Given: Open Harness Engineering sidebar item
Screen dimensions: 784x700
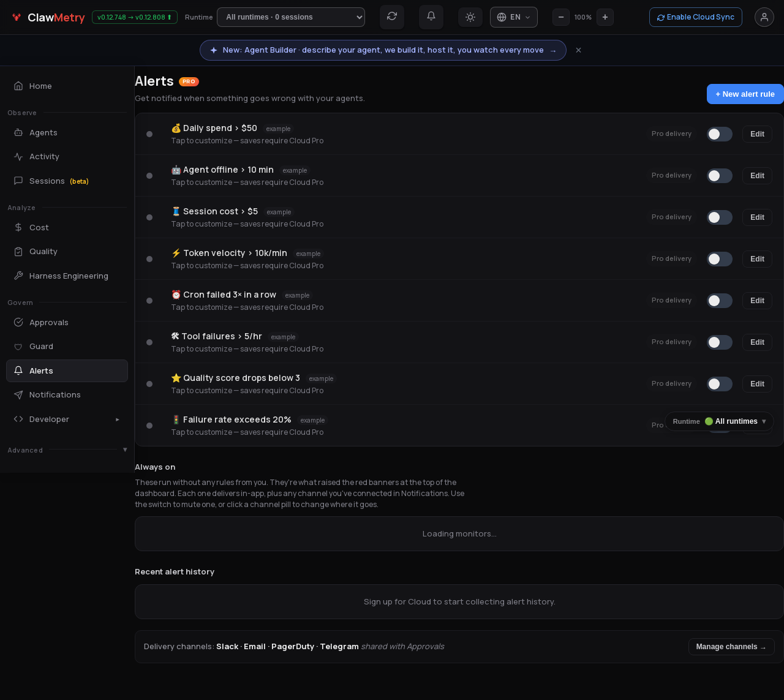Looking at the screenshot, I should pos(67,276).
